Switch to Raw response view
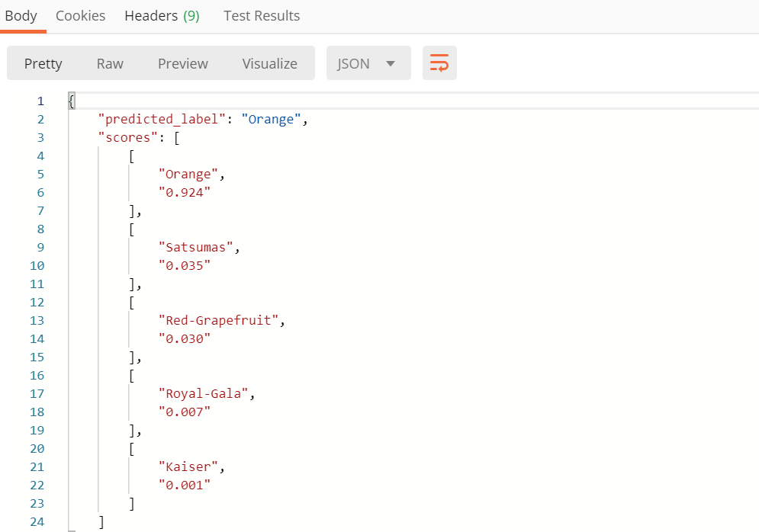This screenshot has height=532, width=759. (x=110, y=63)
